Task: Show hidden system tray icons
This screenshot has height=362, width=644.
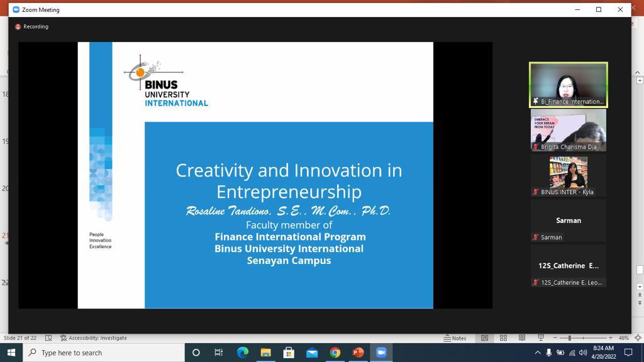Action: pos(537,353)
